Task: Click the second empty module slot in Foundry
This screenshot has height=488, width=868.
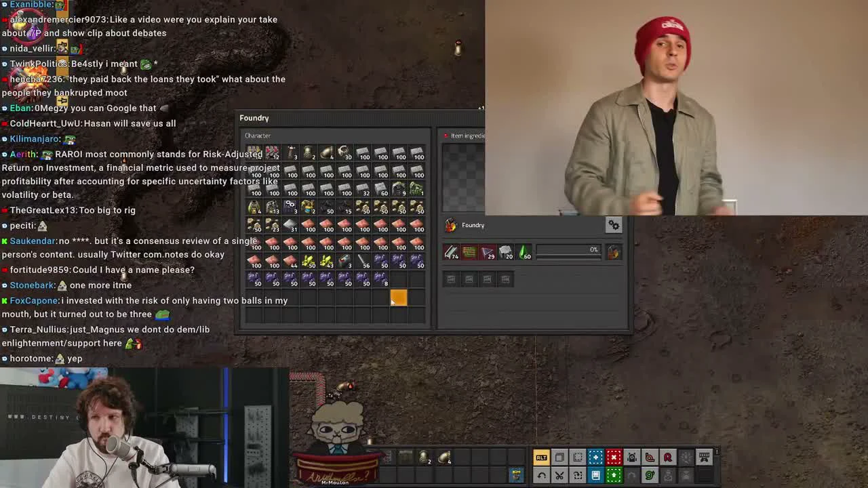Action: pyautogui.click(x=469, y=279)
